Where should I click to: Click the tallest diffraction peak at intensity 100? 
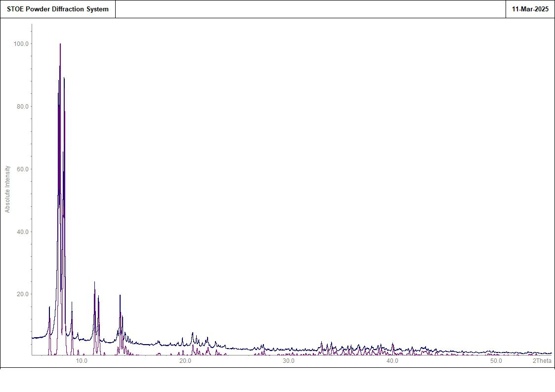pos(60,44)
